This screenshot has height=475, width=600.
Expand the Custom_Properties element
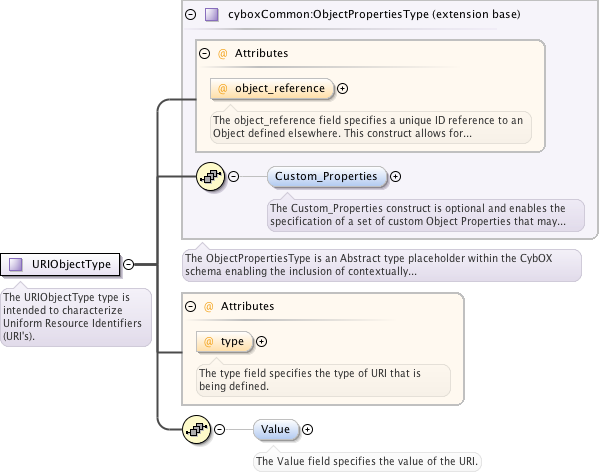395,177
